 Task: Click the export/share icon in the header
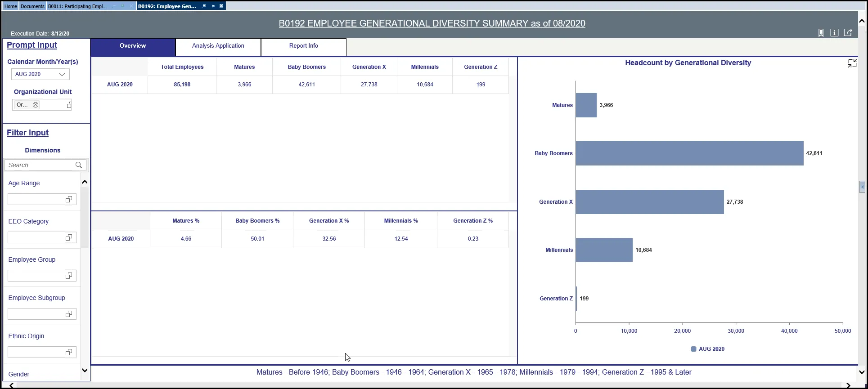848,32
